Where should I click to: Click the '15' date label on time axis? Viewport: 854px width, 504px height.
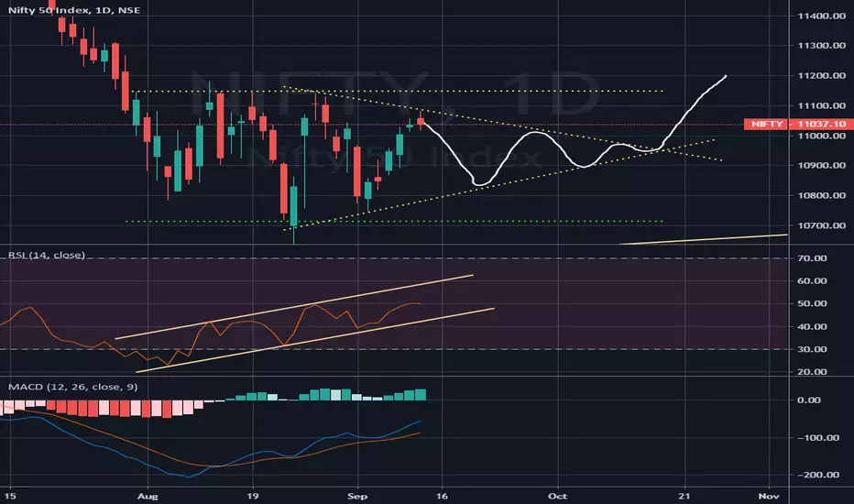pos(10,497)
